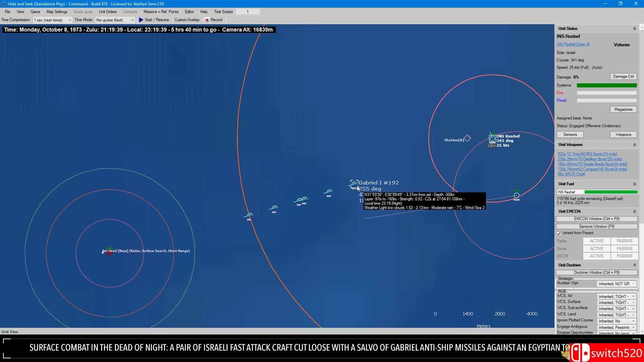644x362 pixels.
Task: Click the INS Reshef ship icon on map
Action: 492,138
